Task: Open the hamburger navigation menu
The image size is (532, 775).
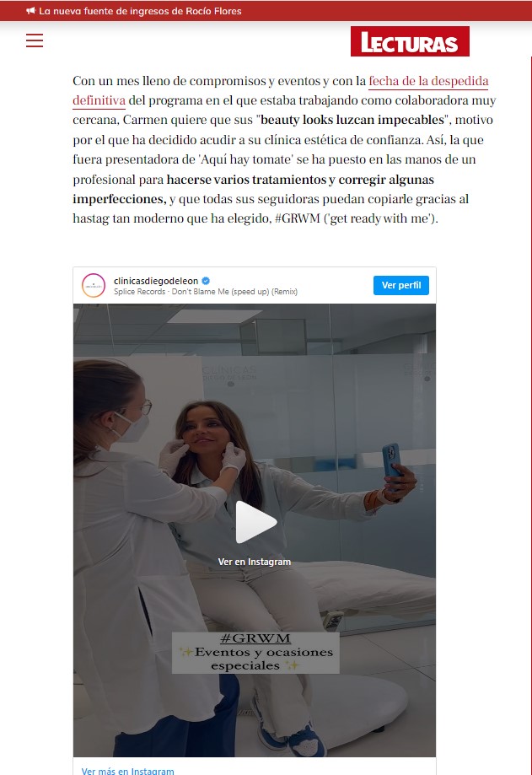Action: coord(35,40)
